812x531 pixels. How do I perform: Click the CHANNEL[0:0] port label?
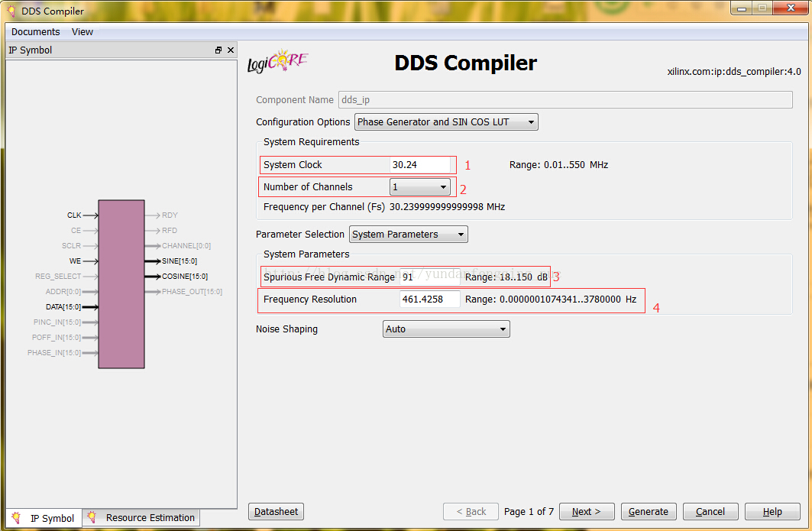pyautogui.click(x=186, y=245)
